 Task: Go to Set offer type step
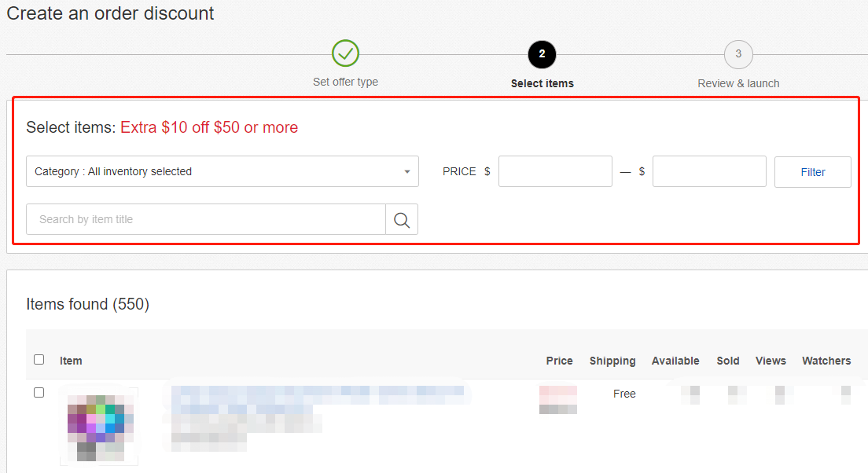345,82
